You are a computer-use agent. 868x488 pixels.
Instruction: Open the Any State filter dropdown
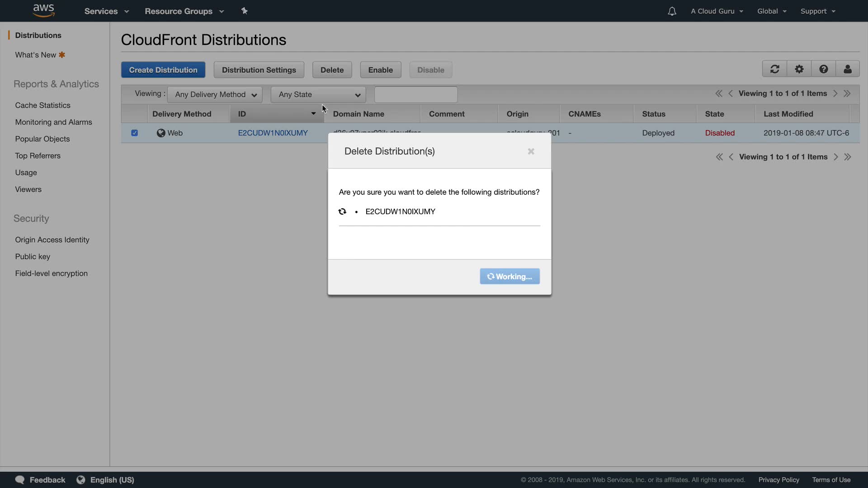(318, 94)
